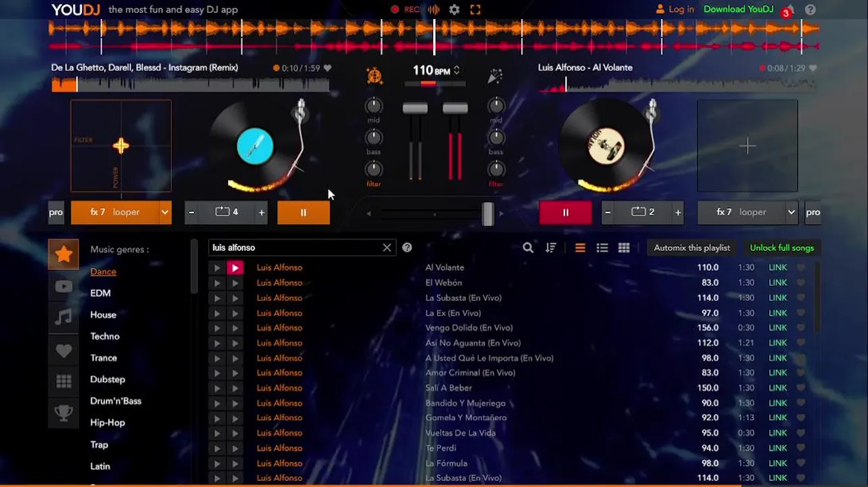Image resolution: width=868 pixels, height=487 pixels.
Task: Click Automix this playlist
Action: (692, 248)
